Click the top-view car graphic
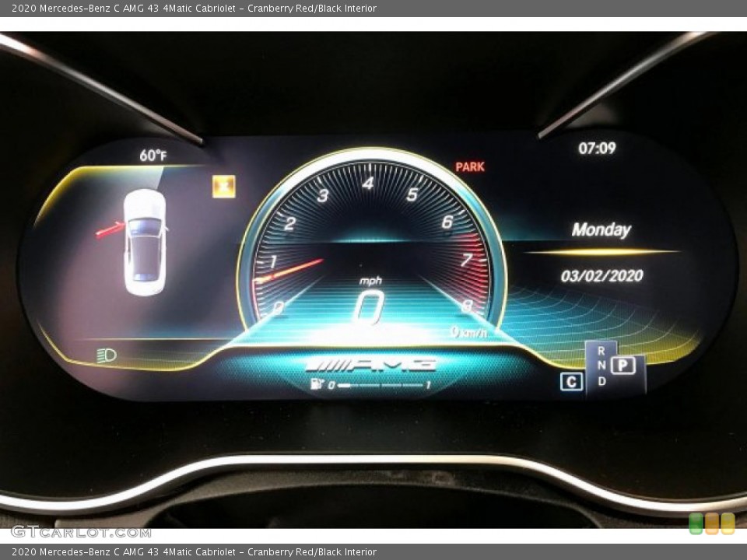 (x=145, y=242)
